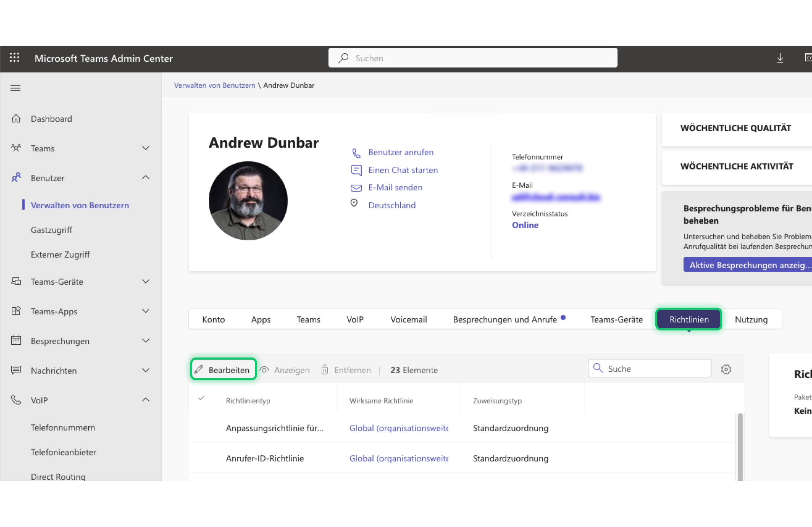Viewport: 812px width, 527px height.
Task: Switch to the Nutzung tab
Action: [x=751, y=319]
